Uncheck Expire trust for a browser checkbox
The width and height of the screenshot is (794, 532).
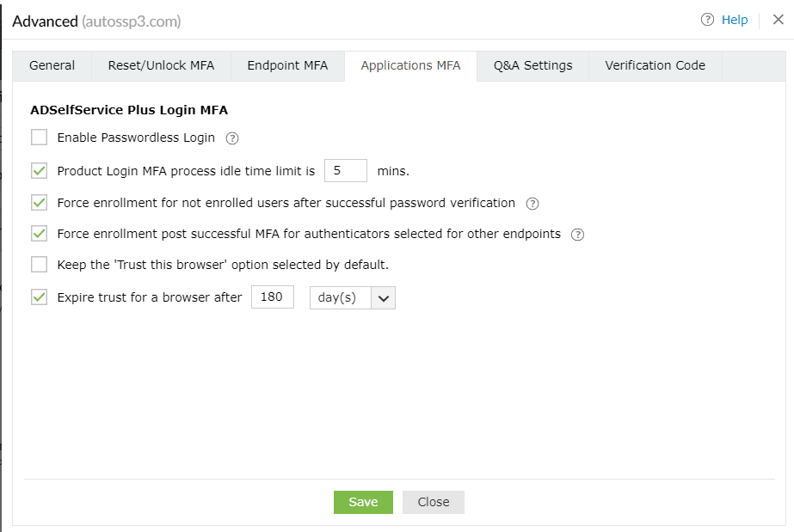click(39, 297)
